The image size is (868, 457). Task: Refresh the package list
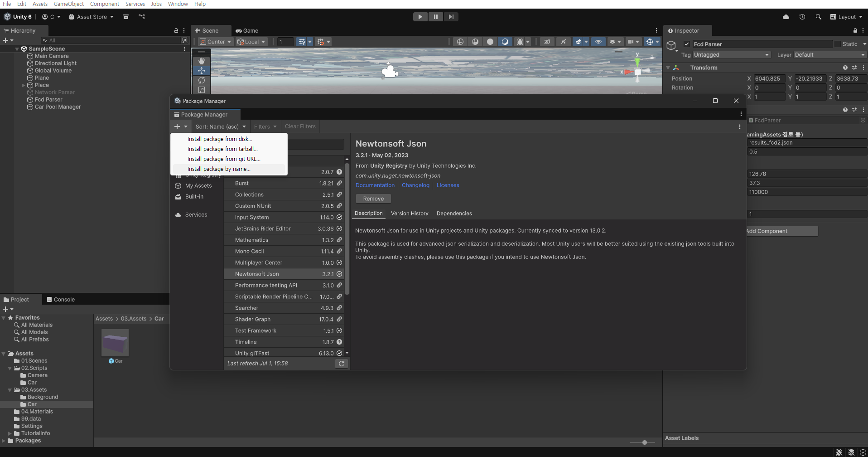(x=342, y=364)
